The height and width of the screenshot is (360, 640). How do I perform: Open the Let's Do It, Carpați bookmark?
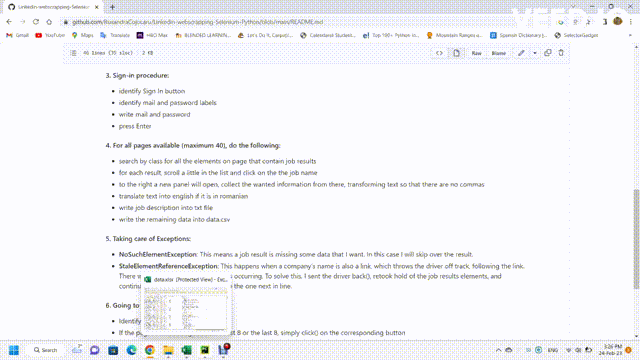[265, 36]
